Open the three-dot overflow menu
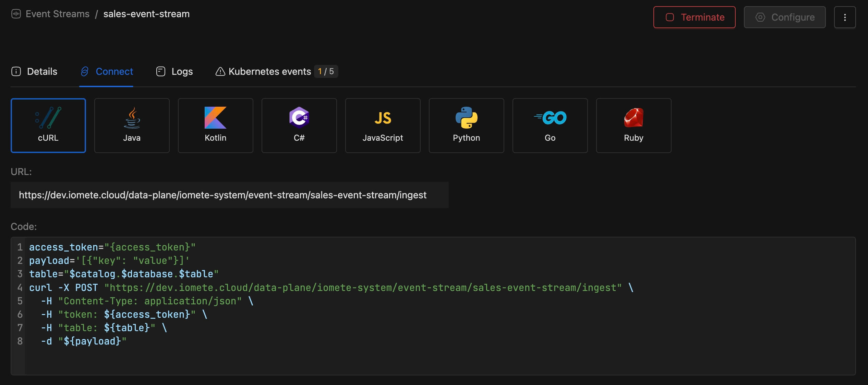Viewport: 868px width, 385px height. point(845,17)
